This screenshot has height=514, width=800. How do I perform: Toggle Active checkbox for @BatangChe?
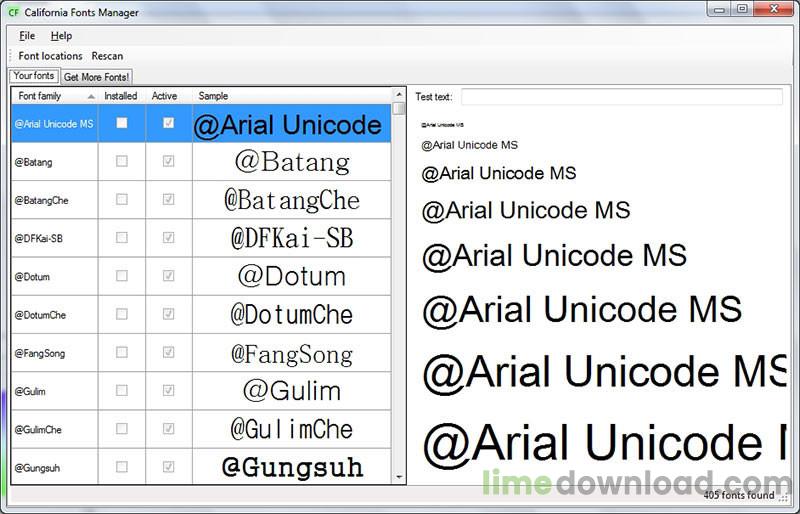click(x=168, y=200)
